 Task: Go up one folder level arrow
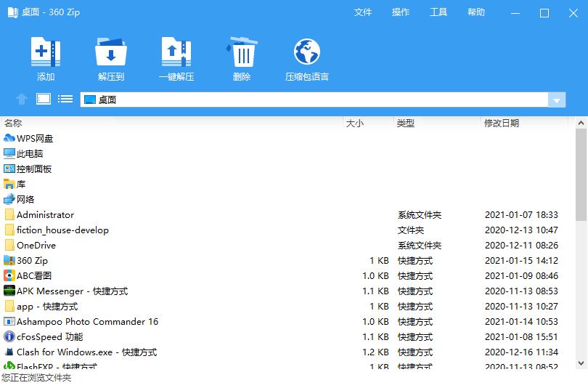click(21, 99)
